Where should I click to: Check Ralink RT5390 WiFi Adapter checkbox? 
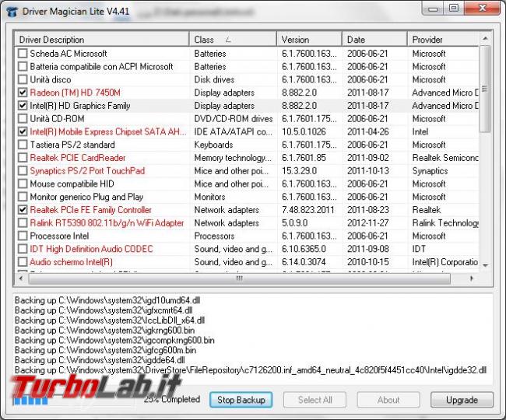tap(23, 222)
